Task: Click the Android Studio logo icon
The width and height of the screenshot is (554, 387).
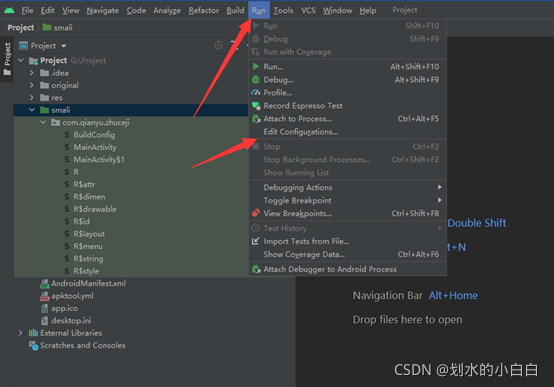Action: [x=9, y=10]
